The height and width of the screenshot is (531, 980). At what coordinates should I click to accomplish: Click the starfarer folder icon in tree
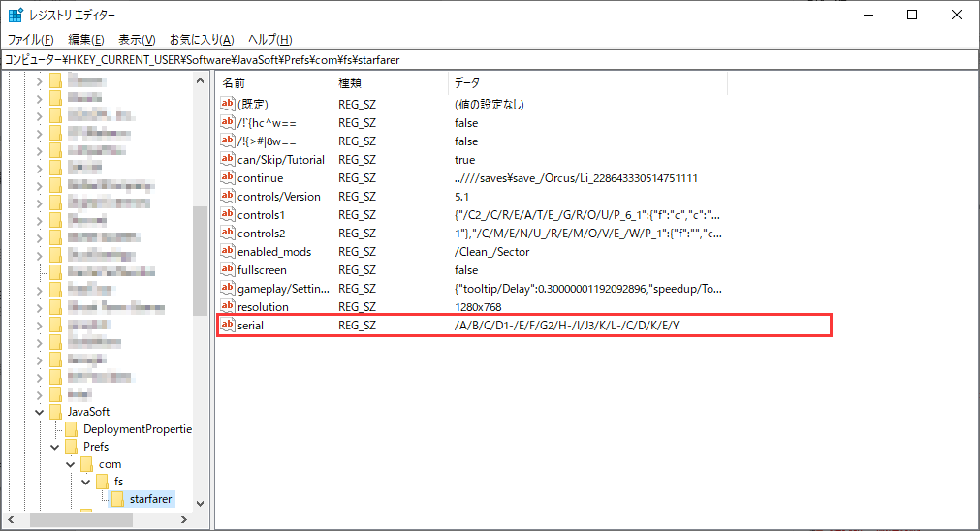(116, 499)
